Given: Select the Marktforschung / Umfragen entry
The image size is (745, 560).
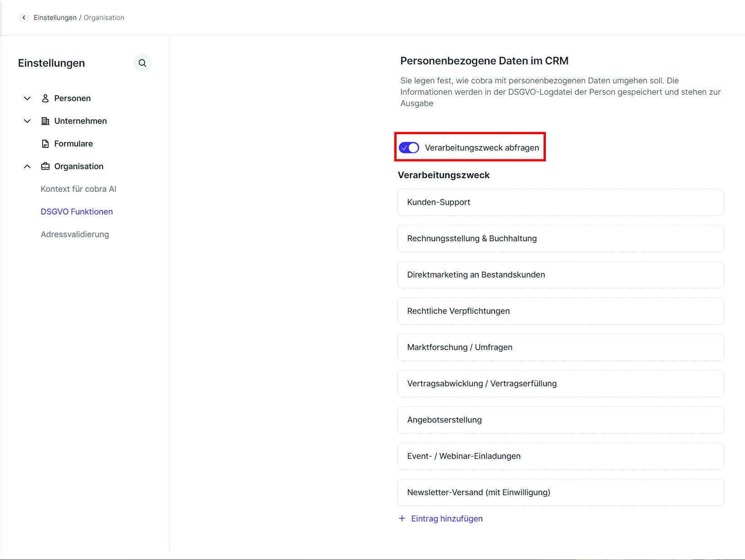Looking at the screenshot, I should pos(560,347).
